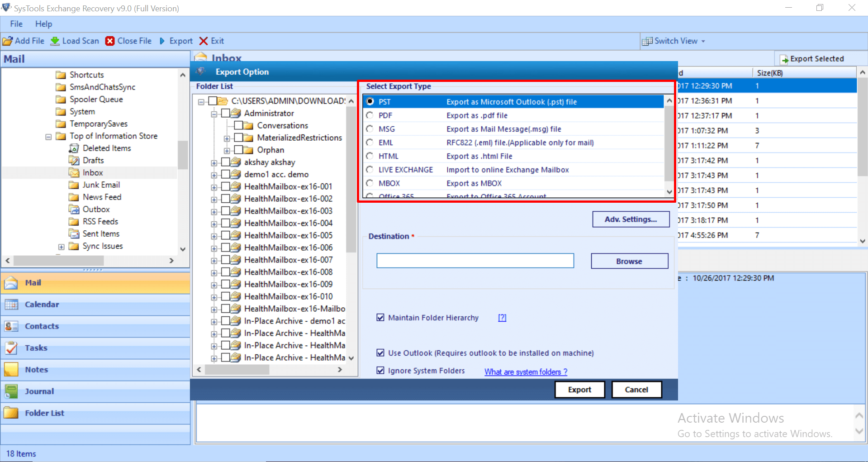Open the File menu

point(16,24)
